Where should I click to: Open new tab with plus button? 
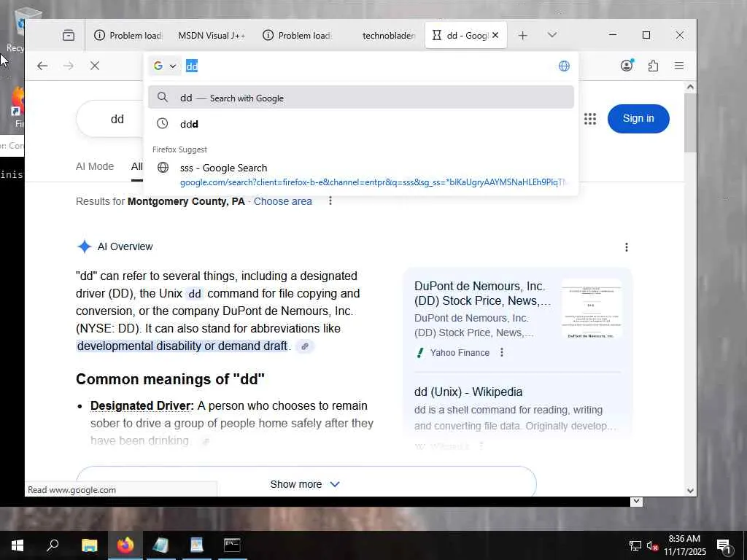(522, 35)
